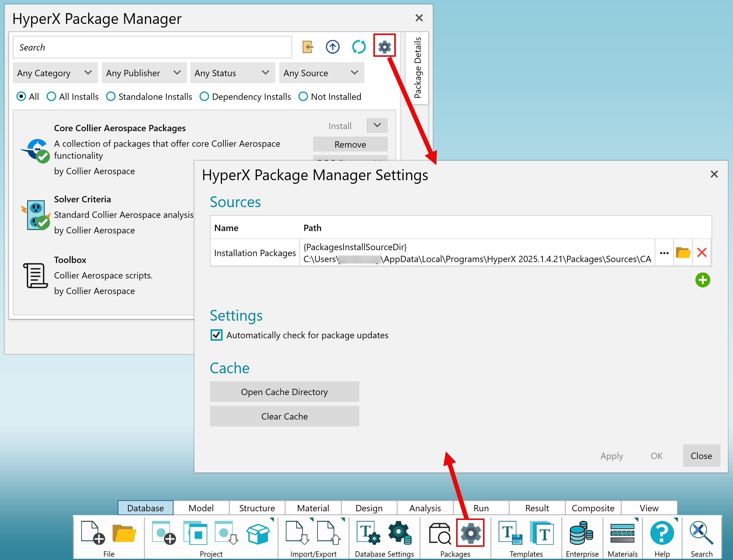Click the new project icon with plus
Image resolution: width=733 pixels, height=560 pixels.
[163, 533]
